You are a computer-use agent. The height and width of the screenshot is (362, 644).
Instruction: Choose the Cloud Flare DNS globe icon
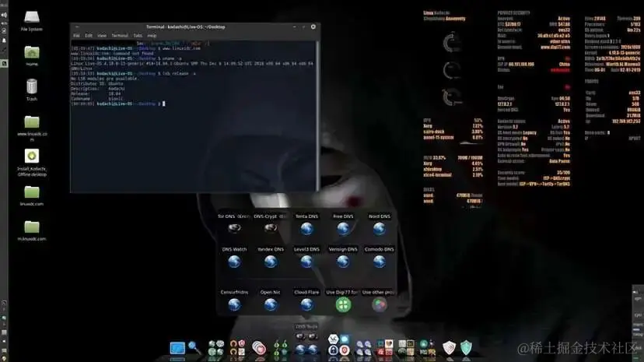tap(306, 304)
